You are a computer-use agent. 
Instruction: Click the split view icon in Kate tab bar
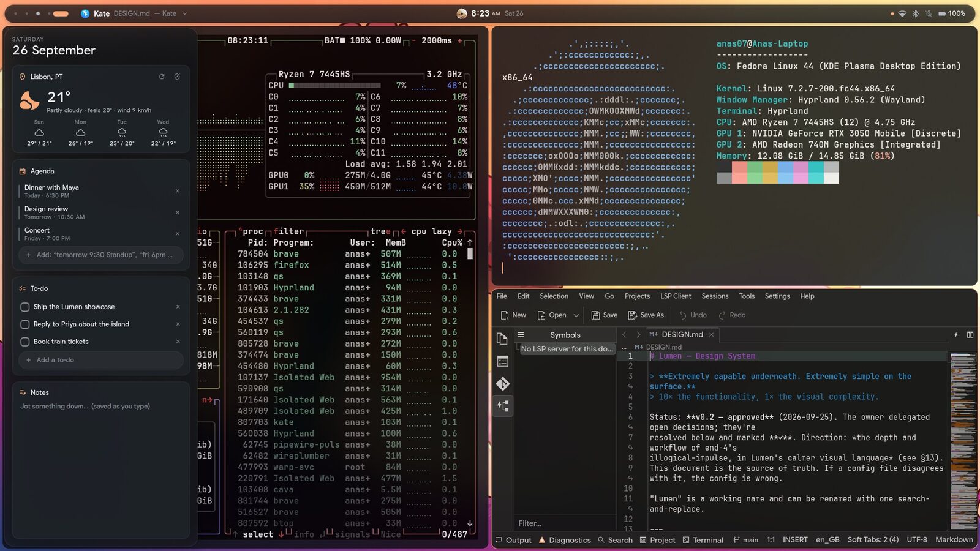970,334
